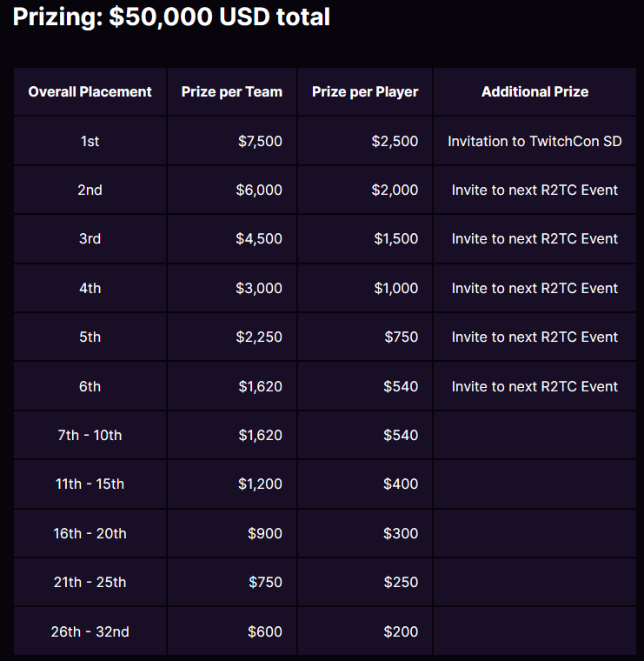This screenshot has width=644, height=661.
Task: Click the $750 per player cell
Action: pyautogui.click(x=401, y=337)
